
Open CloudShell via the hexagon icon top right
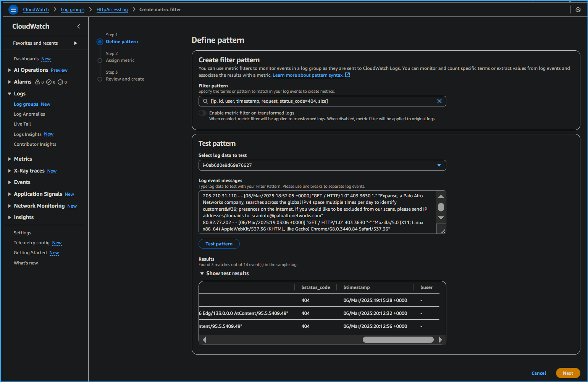coord(578,9)
